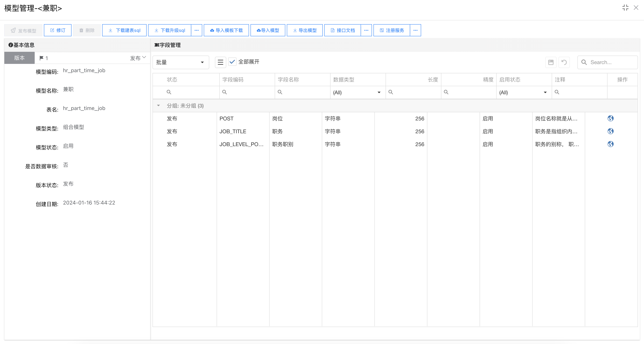
Task: Click the model code value hr_part_time_job
Action: pos(84,71)
